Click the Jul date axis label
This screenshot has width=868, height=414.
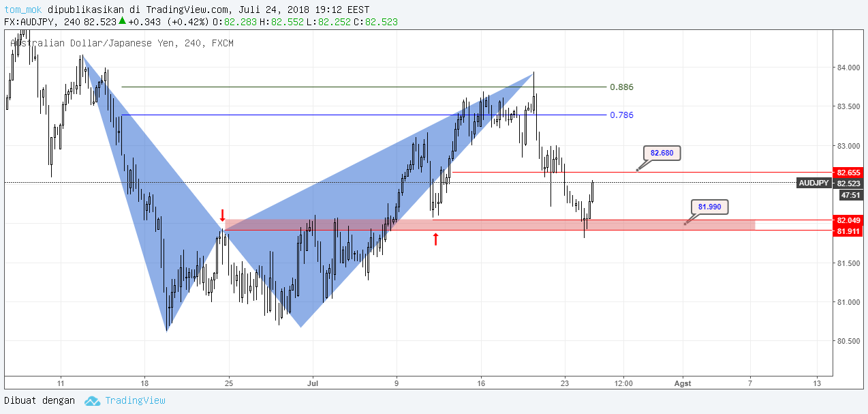pos(312,383)
